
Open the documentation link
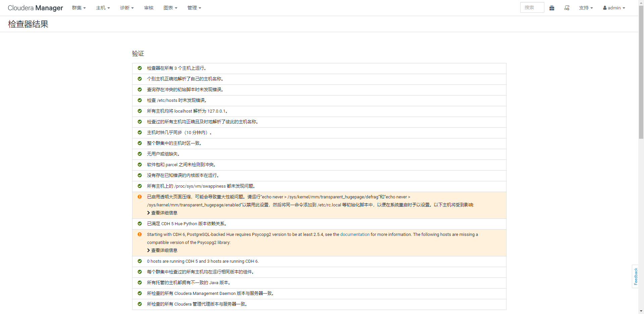point(355,234)
